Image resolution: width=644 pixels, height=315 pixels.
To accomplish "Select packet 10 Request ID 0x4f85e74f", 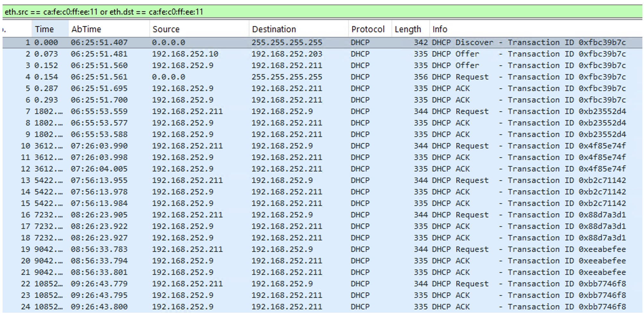I will 322,146.
